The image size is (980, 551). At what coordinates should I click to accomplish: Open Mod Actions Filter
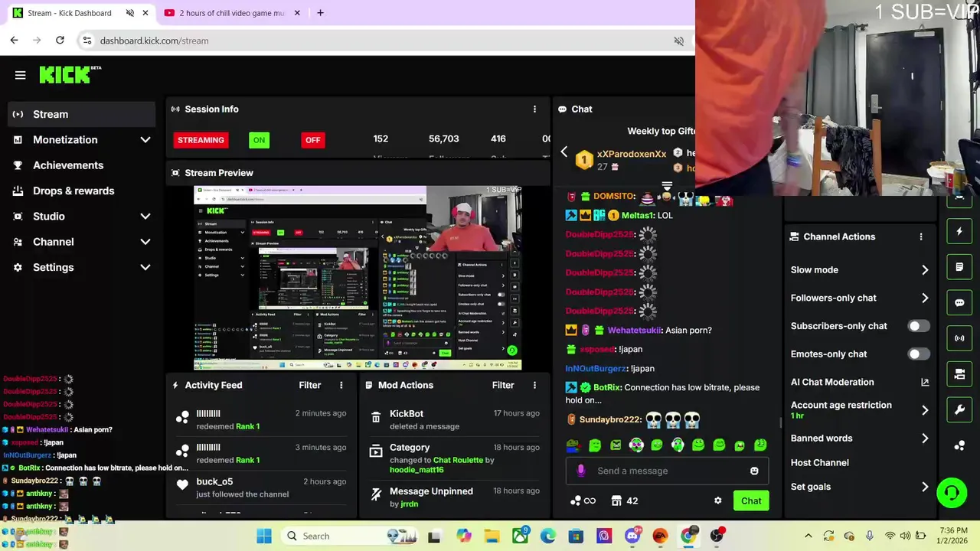(503, 385)
